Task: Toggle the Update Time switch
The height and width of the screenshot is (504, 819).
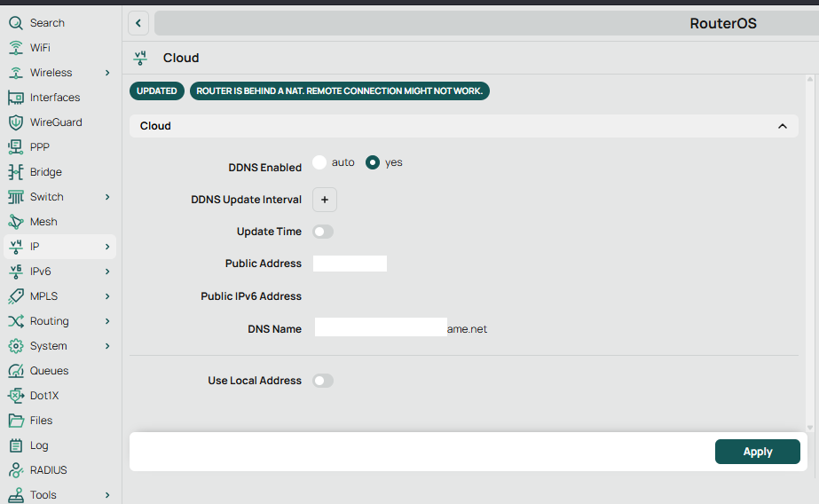Action: pos(323,232)
